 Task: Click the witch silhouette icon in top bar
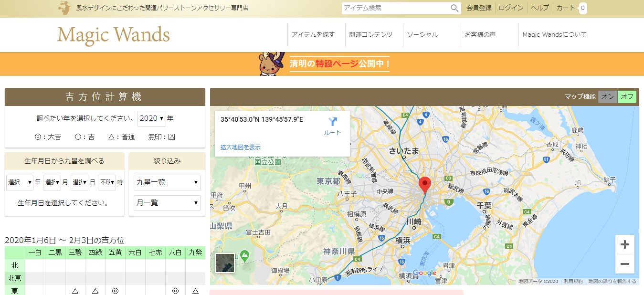pyautogui.click(x=64, y=8)
